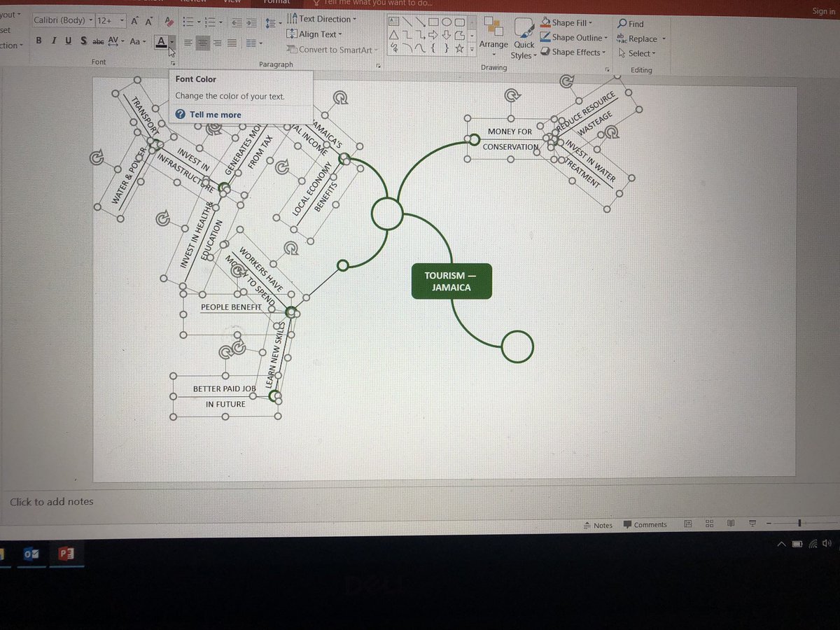Select the oval shape in Drawing gallery
This screenshot has width=840, height=630.
tap(447, 22)
